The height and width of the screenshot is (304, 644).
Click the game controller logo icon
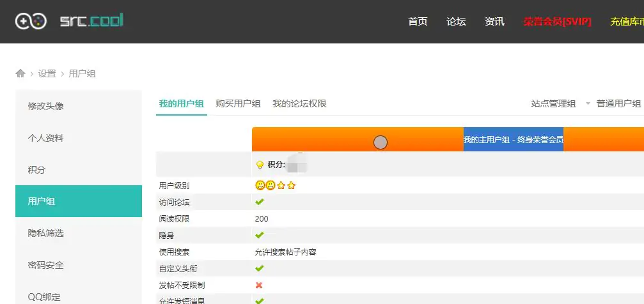click(x=31, y=21)
